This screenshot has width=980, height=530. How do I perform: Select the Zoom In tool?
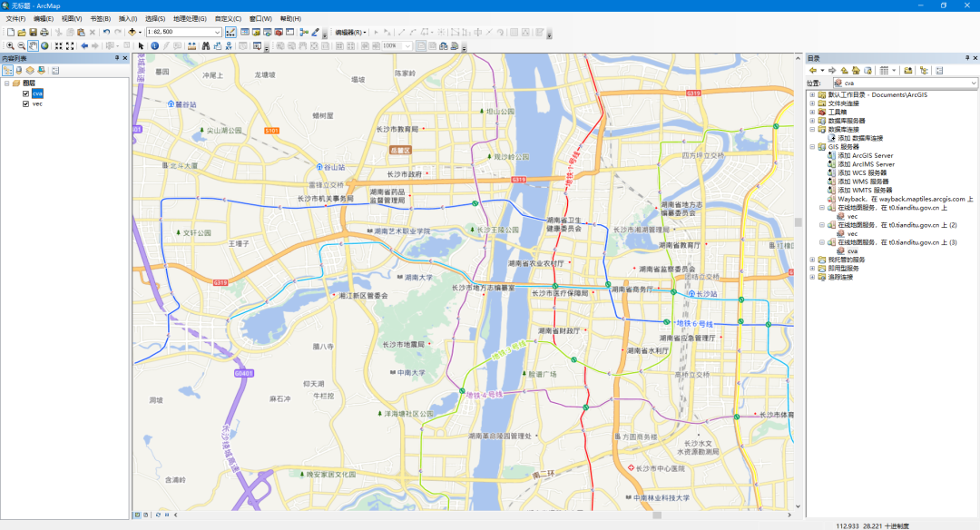(10, 45)
